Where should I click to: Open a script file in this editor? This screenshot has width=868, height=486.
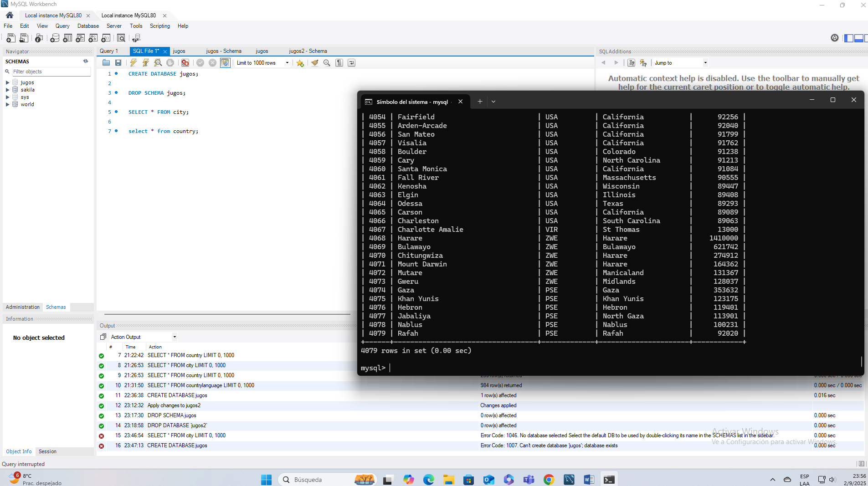pos(106,63)
